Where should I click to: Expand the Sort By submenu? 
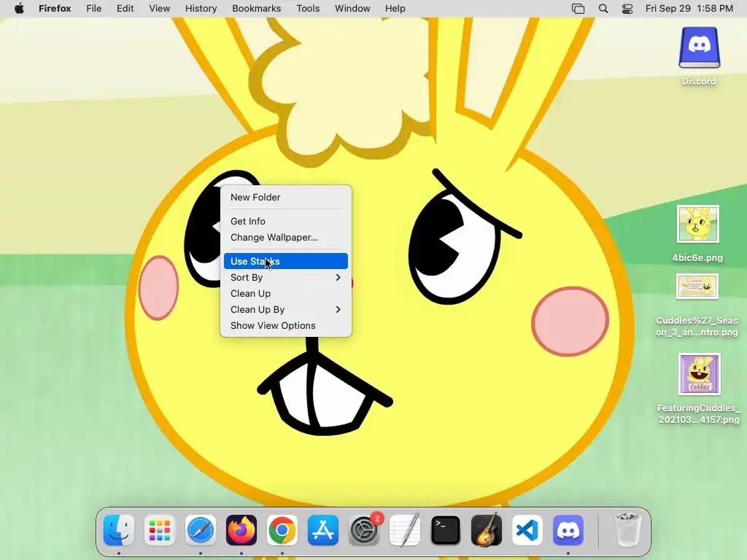(286, 277)
